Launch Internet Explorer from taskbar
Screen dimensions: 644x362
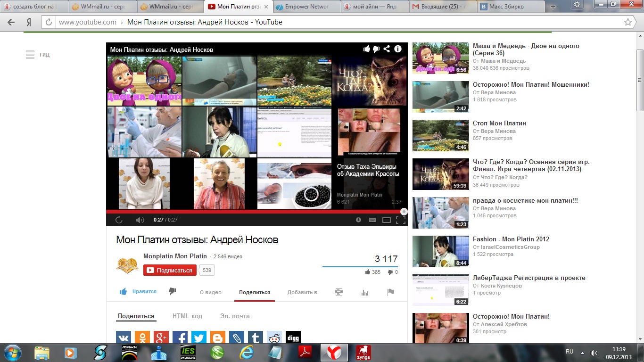247,353
